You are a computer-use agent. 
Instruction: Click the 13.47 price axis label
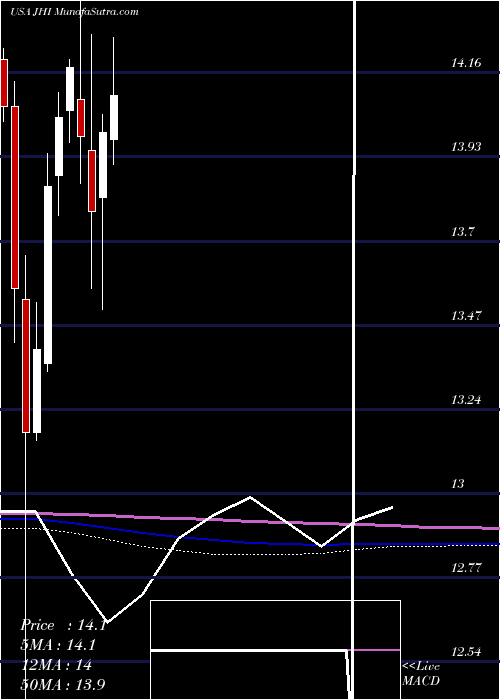466,316
